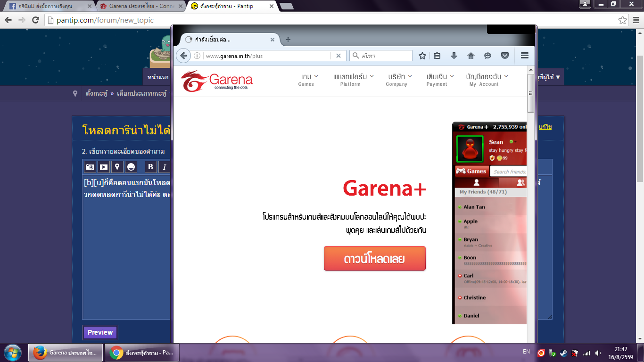Open Windows Start menu
This screenshot has width=644, height=362.
click(x=12, y=353)
